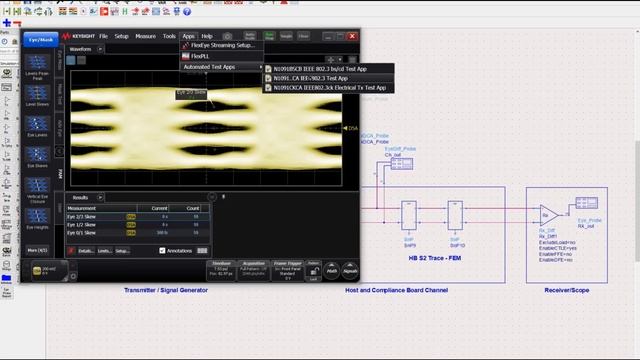Click the red minus icon in ADS toolbar
Viewport: 640px width, 360px height.
click(17, 23)
